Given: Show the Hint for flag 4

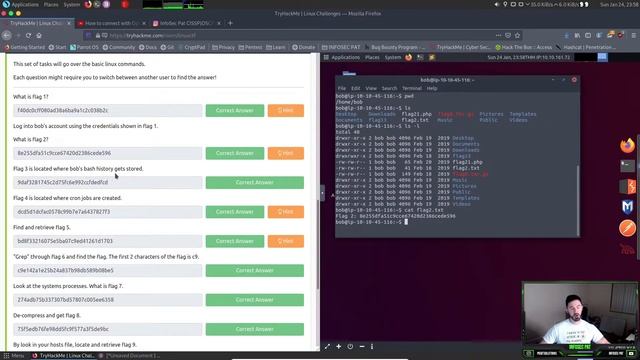Looking at the screenshot, I should pyautogui.click(x=286, y=212).
